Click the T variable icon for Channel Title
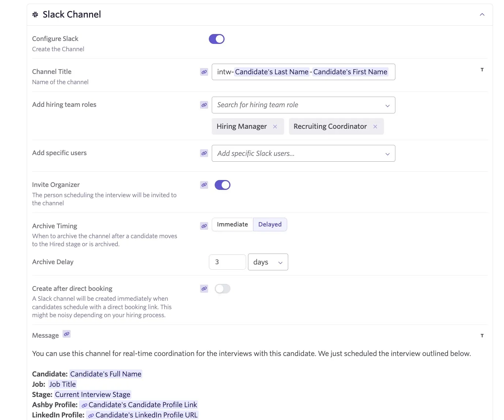Viewport: 504px width, 420px height. [482, 70]
